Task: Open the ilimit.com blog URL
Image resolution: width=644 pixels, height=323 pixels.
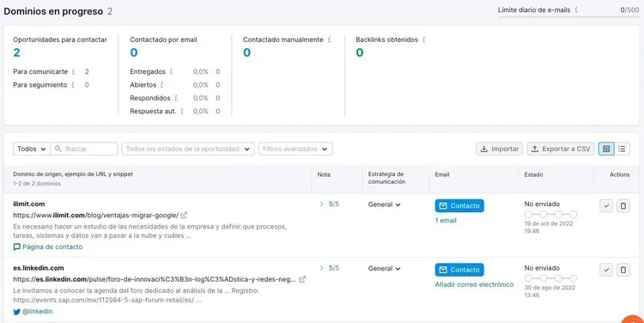Action: tap(95, 215)
